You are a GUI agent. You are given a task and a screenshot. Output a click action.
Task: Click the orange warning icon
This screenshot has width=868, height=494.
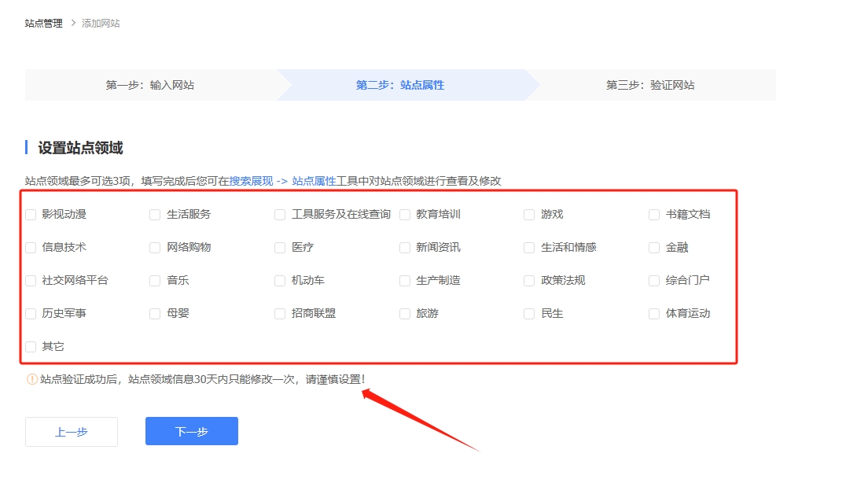[32, 379]
